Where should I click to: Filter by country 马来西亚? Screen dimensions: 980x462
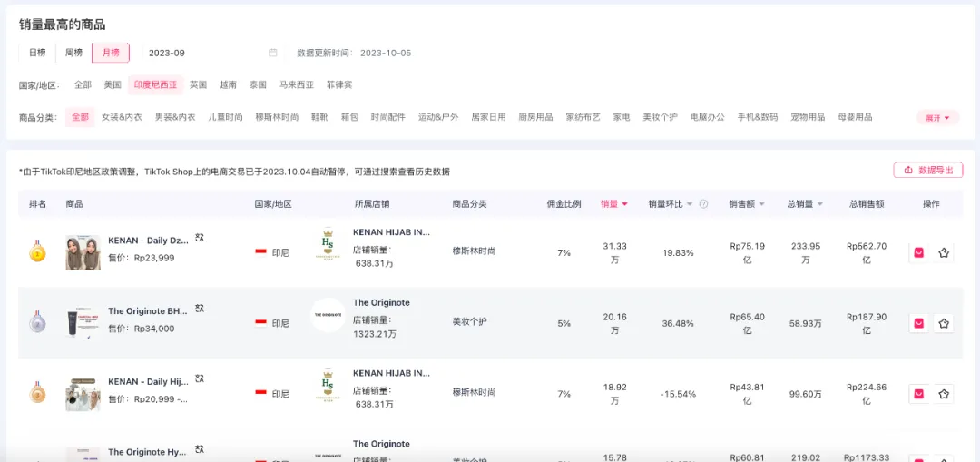[296, 84]
